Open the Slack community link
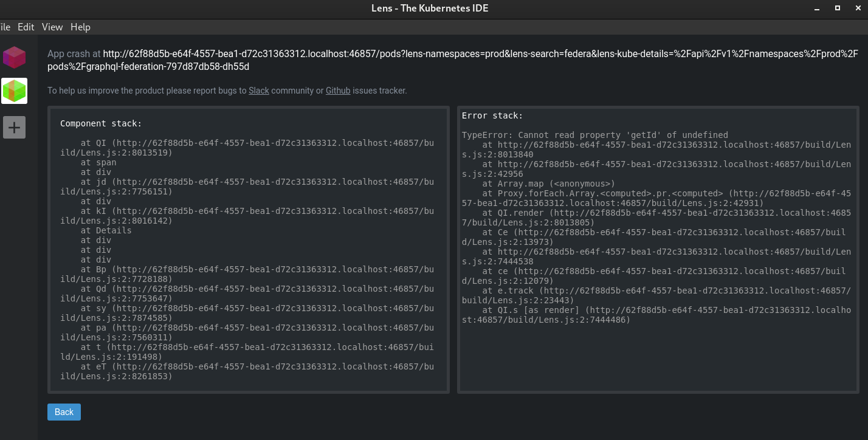Image resolution: width=868 pixels, height=440 pixels. coord(259,91)
